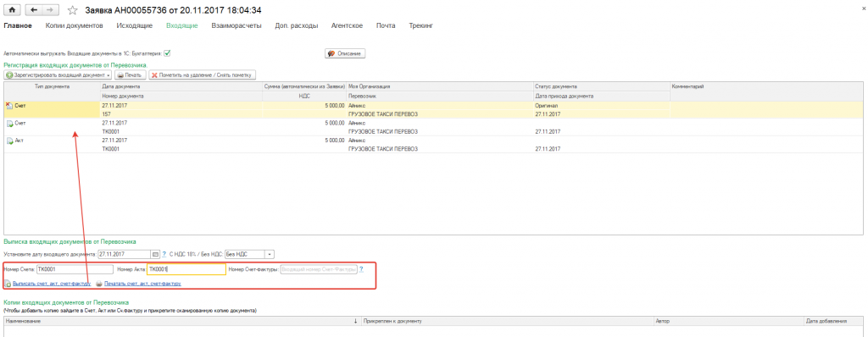
Task: Go to the home page icon
Action: coord(12,10)
